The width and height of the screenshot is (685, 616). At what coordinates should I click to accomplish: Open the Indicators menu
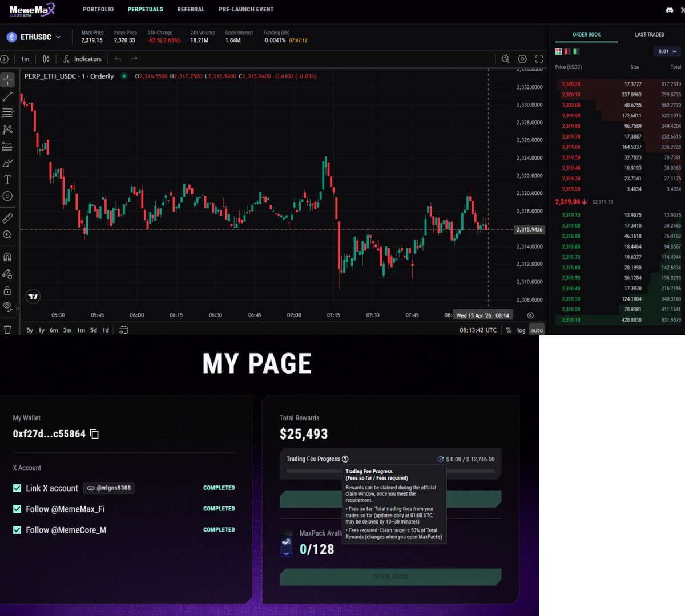[x=82, y=59]
